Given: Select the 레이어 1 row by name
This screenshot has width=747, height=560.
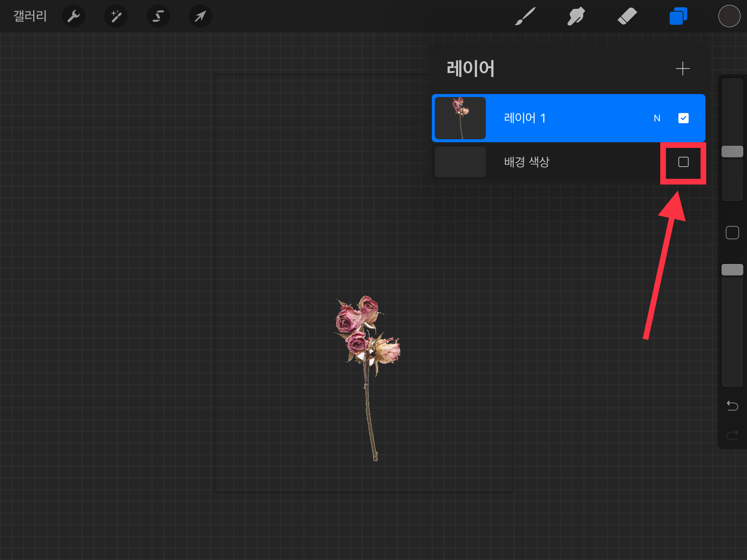Looking at the screenshot, I should [x=525, y=118].
